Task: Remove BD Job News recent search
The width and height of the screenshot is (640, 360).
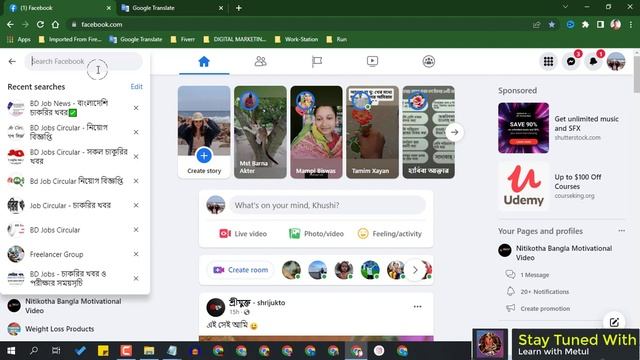Action: click(x=136, y=108)
